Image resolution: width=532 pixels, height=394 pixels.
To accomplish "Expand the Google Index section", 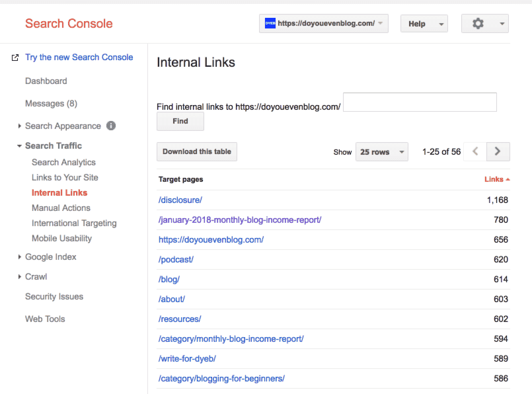I will pyautogui.click(x=19, y=257).
